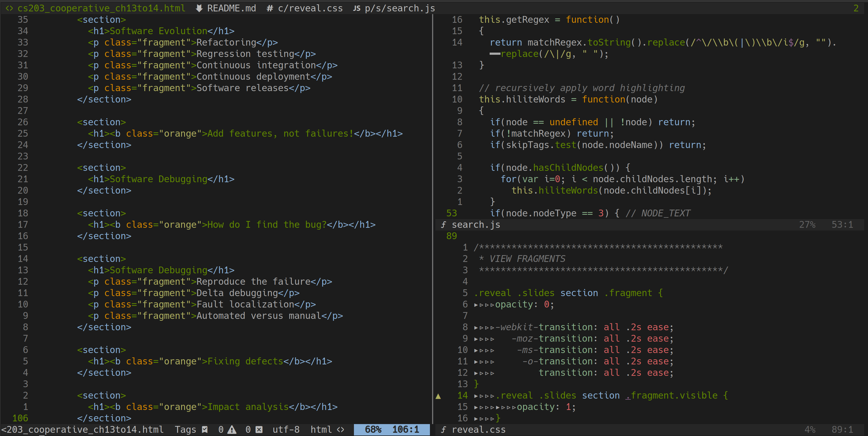Click 'How do I find the bug?' text
Image resolution: width=868 pixels, height=436 pixels.
pos(267,225)
